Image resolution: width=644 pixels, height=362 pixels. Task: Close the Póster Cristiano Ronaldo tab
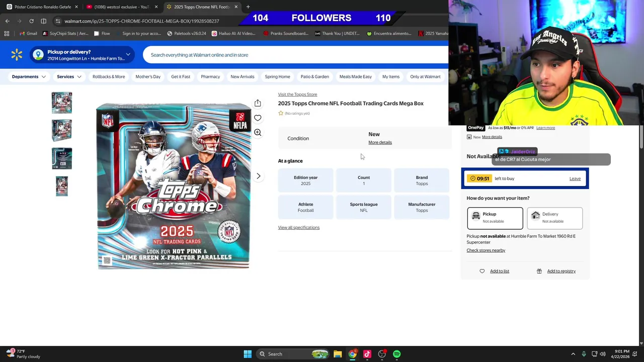coord(76,7)
